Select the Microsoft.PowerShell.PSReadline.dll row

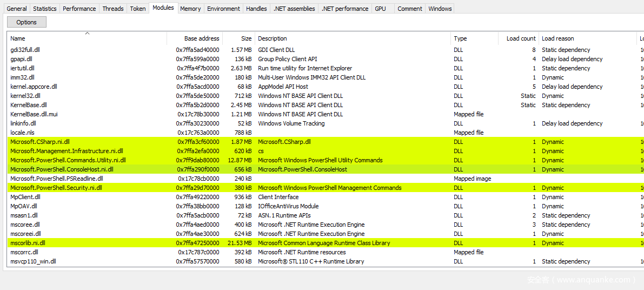(56, 179)
